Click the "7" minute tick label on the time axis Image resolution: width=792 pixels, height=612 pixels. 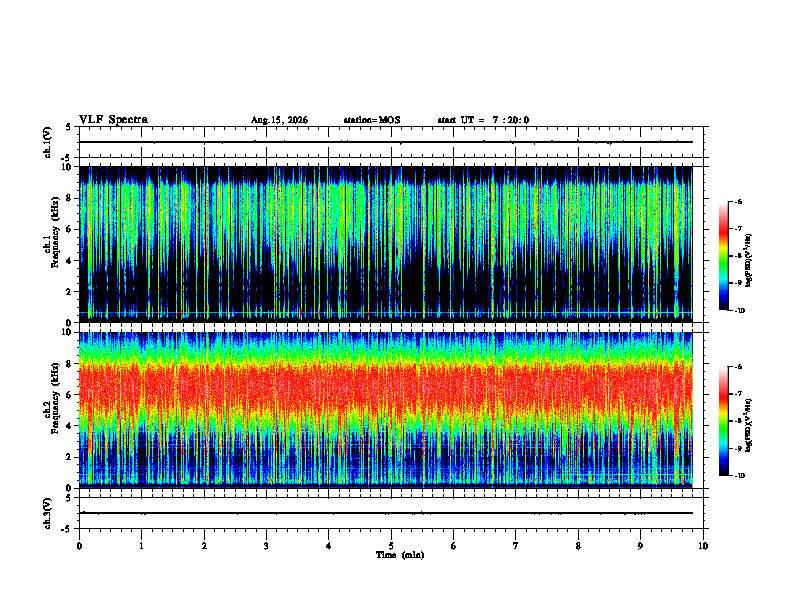point(516,546)
